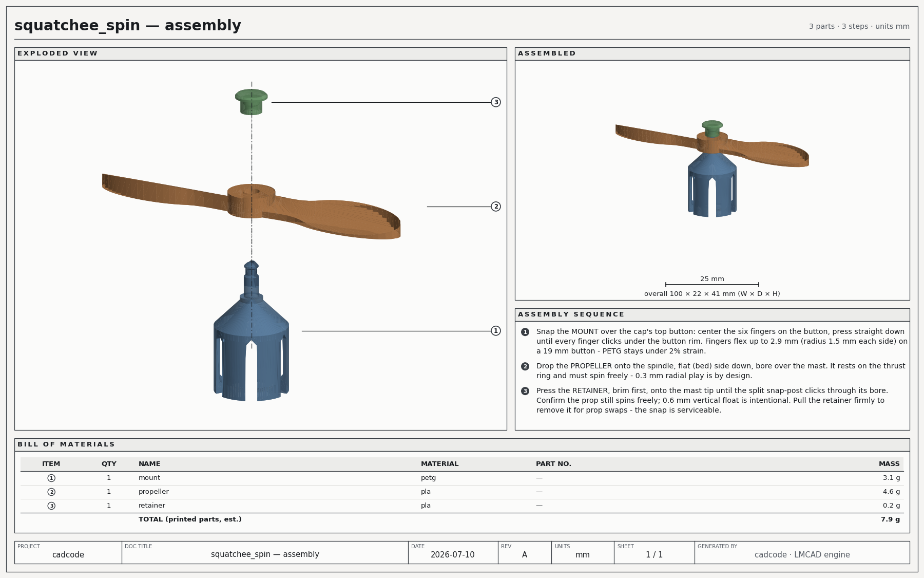Click '3 parts · 3 steps · units mm' header text
The width and height of the screenshot is (924, 578).
click(859, 26)
